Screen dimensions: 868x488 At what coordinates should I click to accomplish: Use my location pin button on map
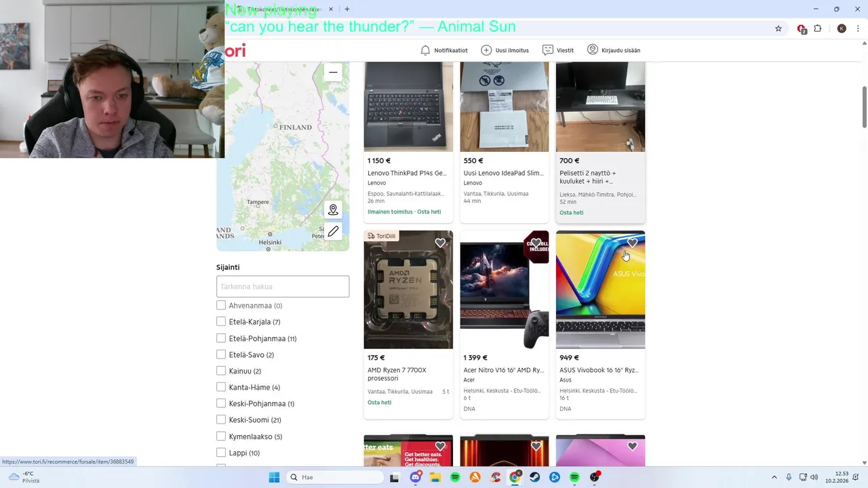coord(333,209)
